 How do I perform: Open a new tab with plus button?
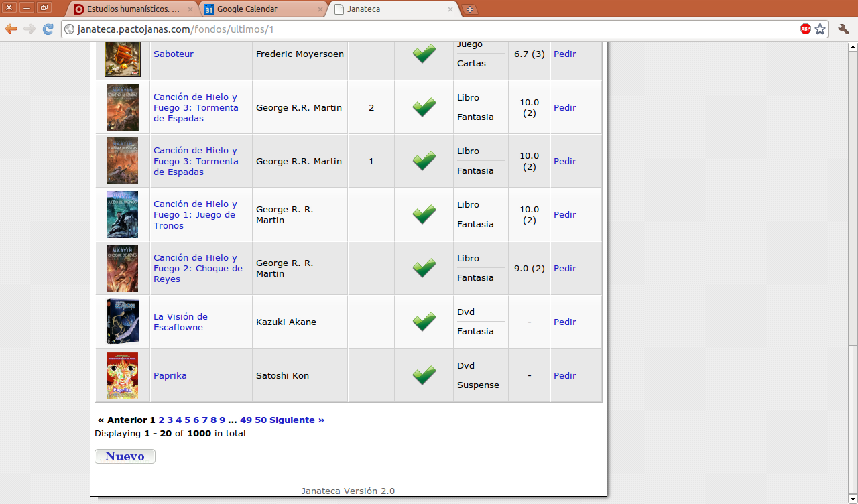coord(470,9)
